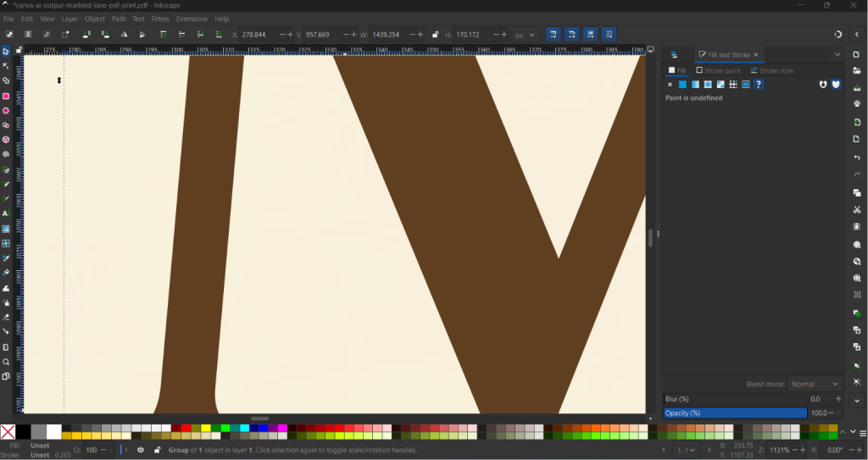Screen dimensions: 868x460
Task: Close the Fill and Stroke tab
Action: (x=755, y=55)
